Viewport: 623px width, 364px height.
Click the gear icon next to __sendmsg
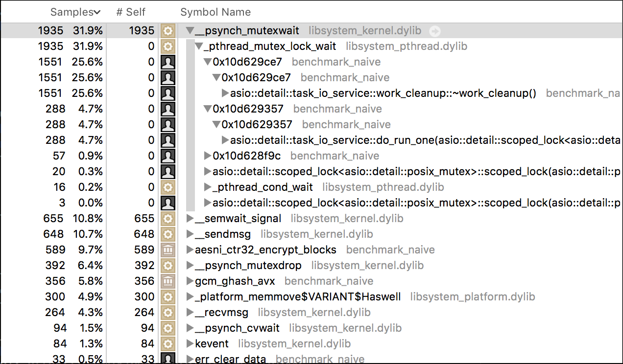pyautogui.click(x=168, y=234)
